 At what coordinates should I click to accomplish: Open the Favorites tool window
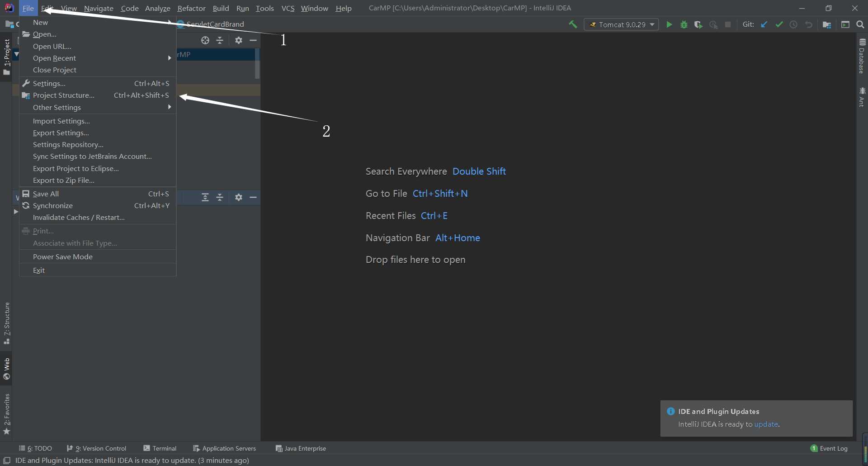pos(6,414)
